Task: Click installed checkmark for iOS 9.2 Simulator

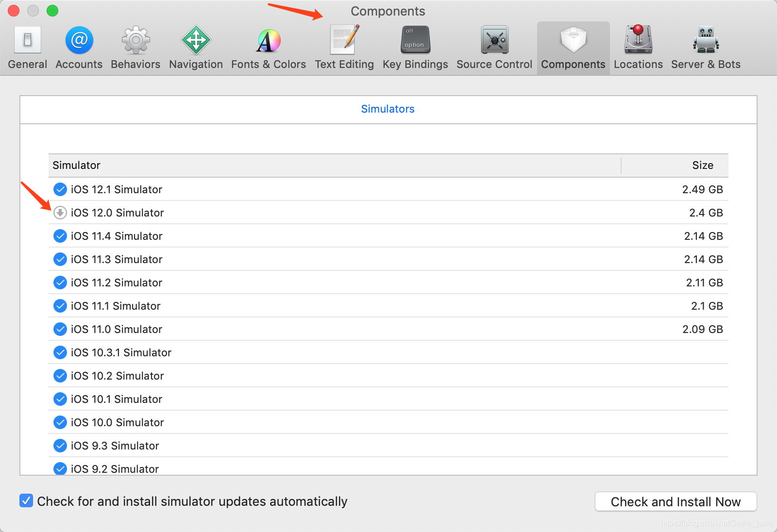Action: point(60,468)
